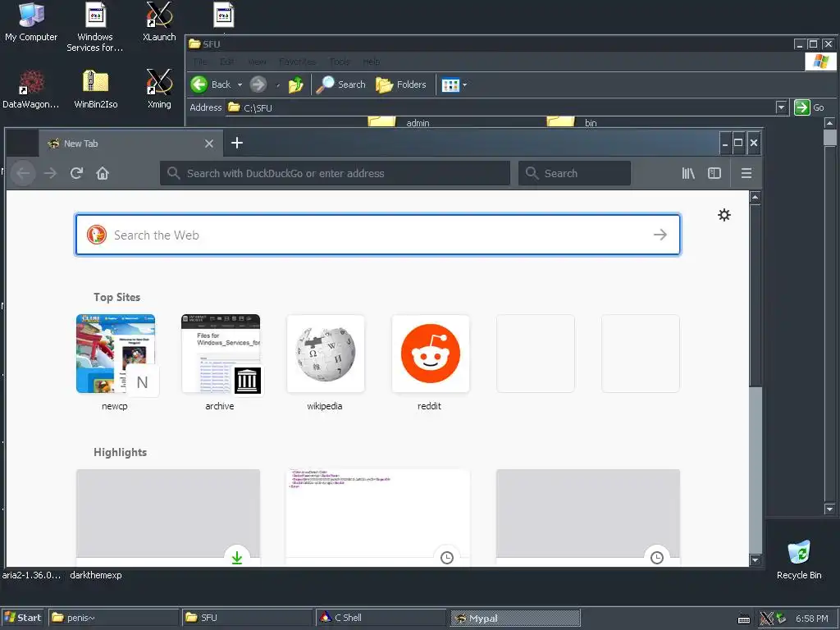Open Search pane in SFU explorer
840x630 pixels.
pyautogui.click(x=340, y=84)
